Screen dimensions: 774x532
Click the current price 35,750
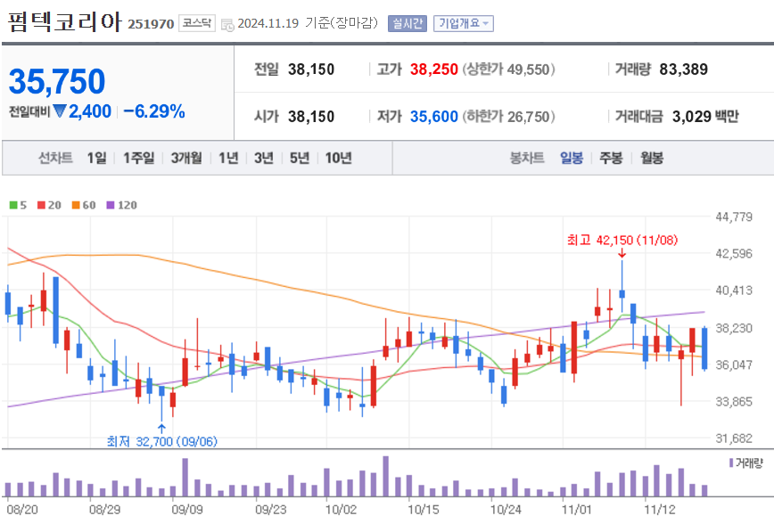tap(57, 81)
